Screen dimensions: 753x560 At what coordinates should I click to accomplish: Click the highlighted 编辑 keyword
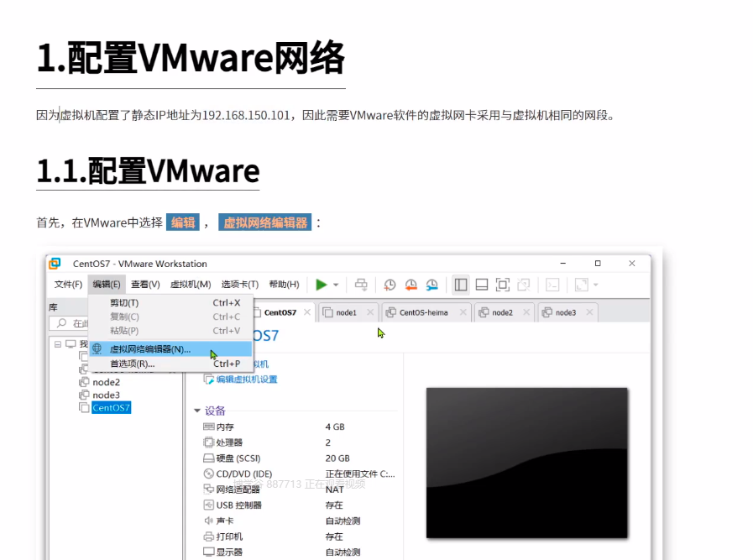tap(183, 222)
